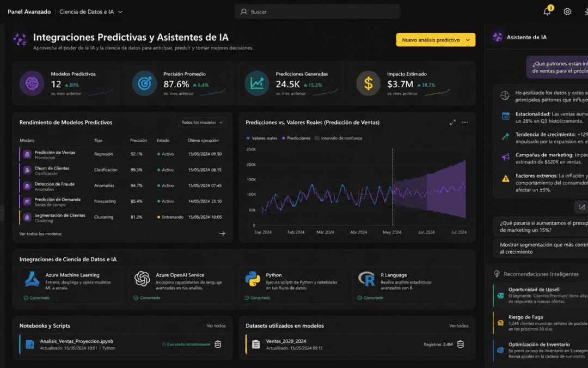
Task: Open Ventas_2020_2024 dataset
Action: (286, 341)
